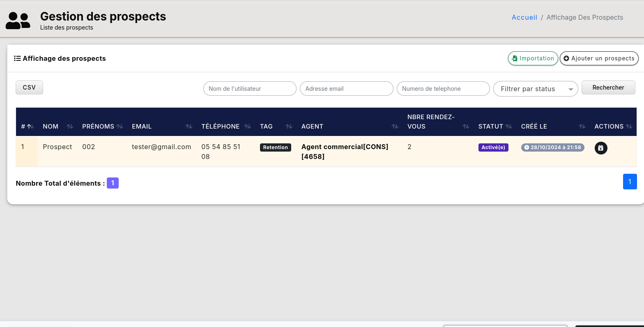Click the calendar action icon in the prospect row
This screenshot has width=644, height=327.
[x=600, y=148]
